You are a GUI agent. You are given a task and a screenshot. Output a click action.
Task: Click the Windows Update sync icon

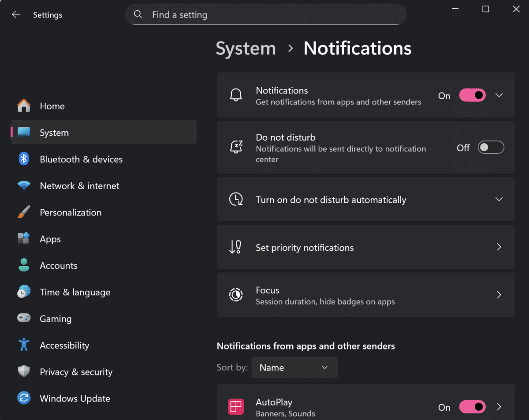[24, 398]
